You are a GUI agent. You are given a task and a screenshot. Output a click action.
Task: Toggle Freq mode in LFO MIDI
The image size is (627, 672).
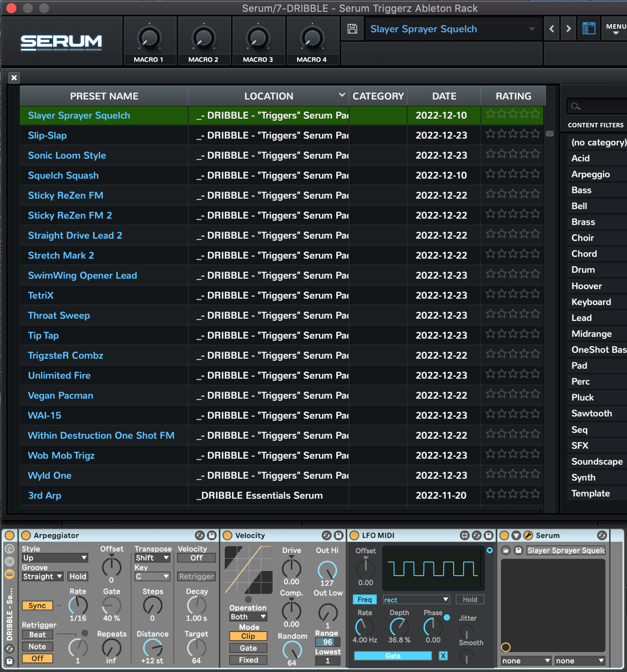tap(364, 600)
